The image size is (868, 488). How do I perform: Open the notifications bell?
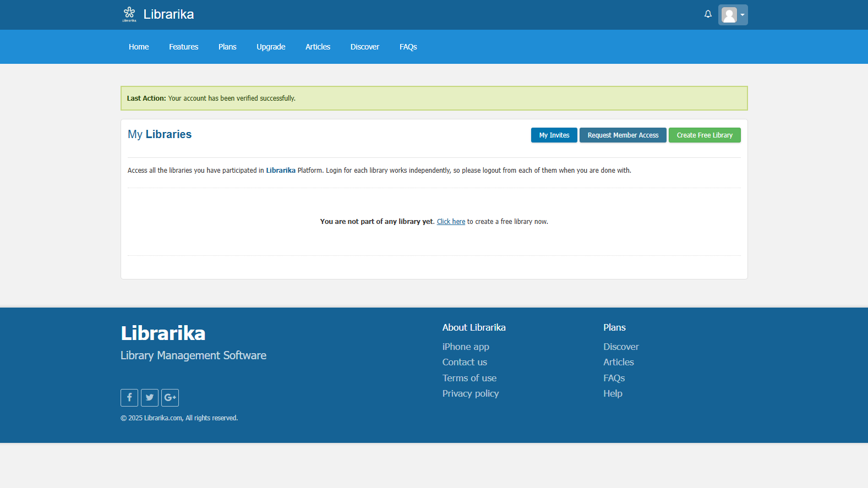click(708, 14)
